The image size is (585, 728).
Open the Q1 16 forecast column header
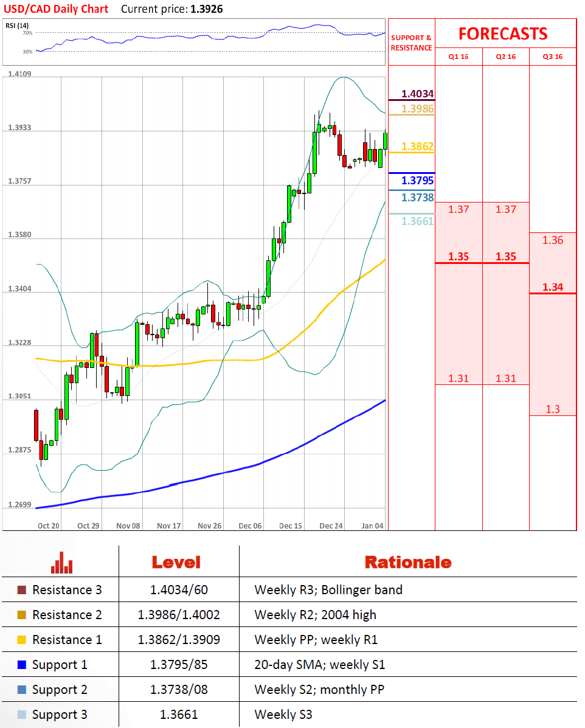[459, 57]
